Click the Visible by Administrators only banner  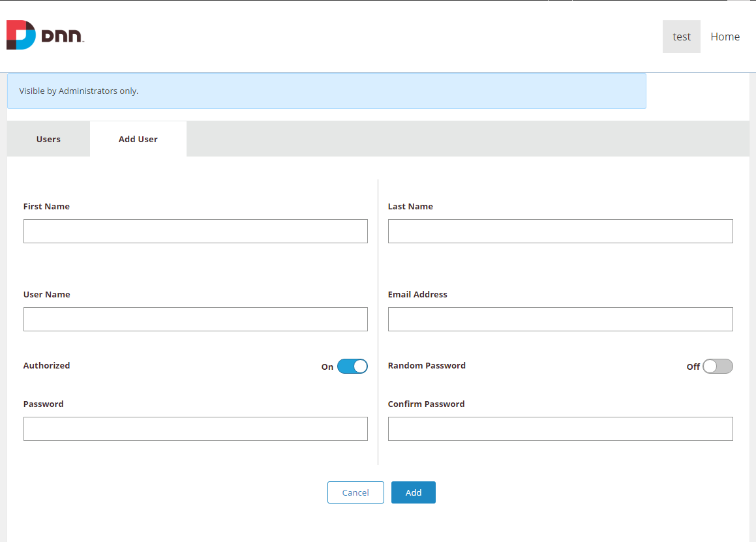coord(326,91)
